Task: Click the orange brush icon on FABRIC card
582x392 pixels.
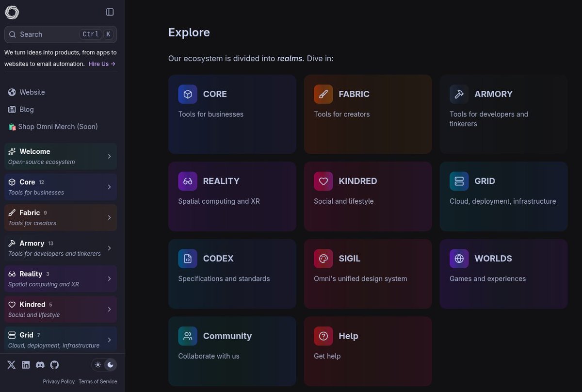Action: 323,94
